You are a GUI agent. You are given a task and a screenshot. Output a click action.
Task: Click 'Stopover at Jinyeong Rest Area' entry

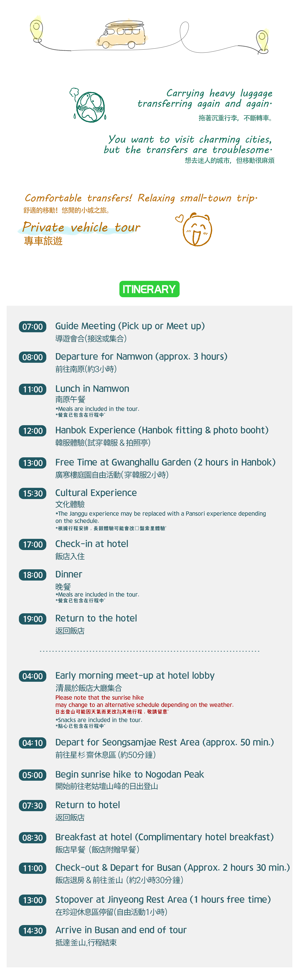163,899
